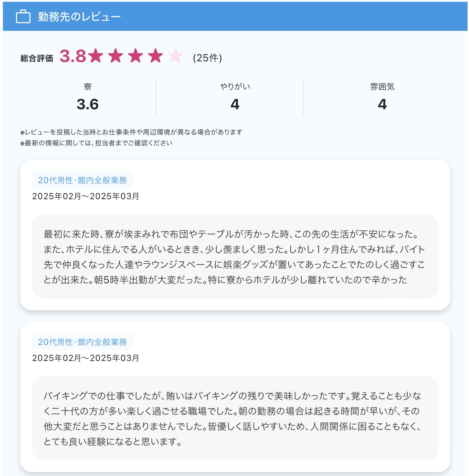Click the review text about the dusty dorm
469x476 pixels.
tap(234, 257)
